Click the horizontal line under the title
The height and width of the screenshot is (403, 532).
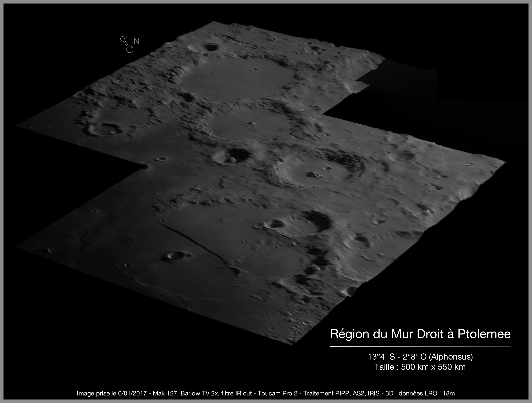(420, 346)
